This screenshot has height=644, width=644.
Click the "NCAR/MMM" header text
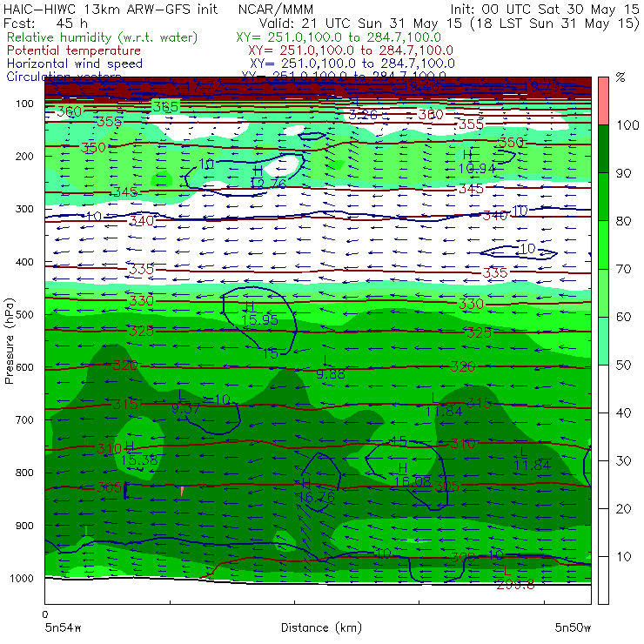[x=276, y=10]
